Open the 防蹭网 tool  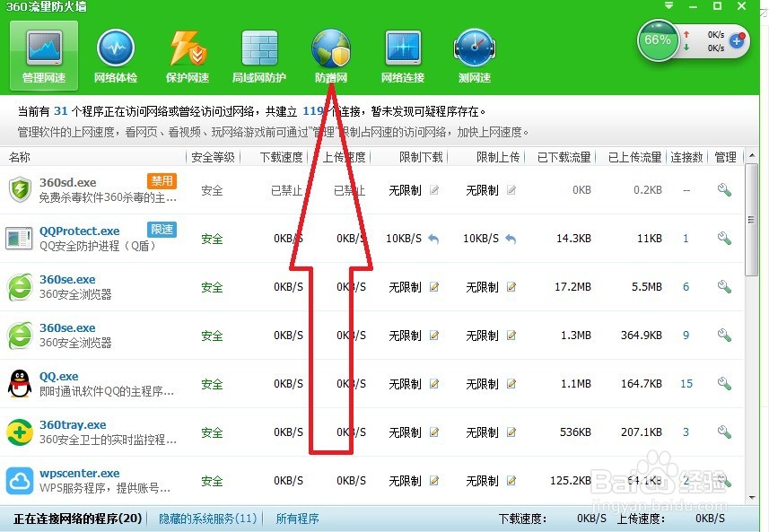point(331,56)
